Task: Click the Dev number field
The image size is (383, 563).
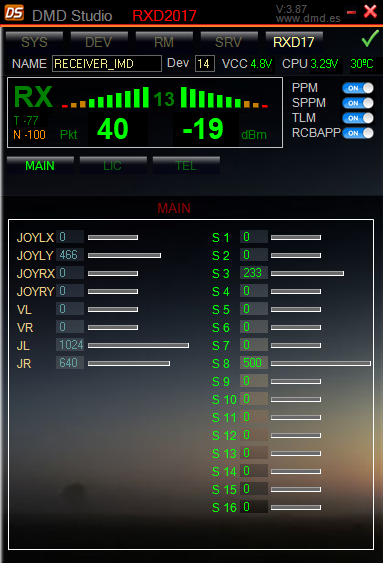Action: pyautogui.click(x=205, y=64)
